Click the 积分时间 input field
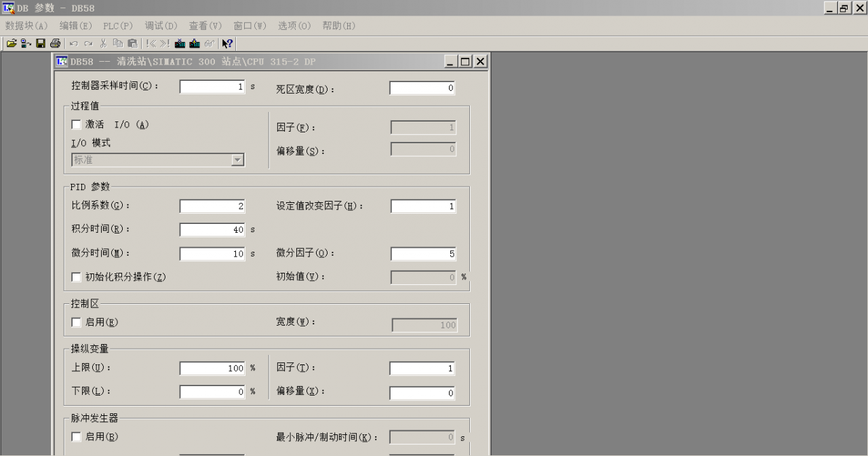868x456 pixels. coord(212,230)
